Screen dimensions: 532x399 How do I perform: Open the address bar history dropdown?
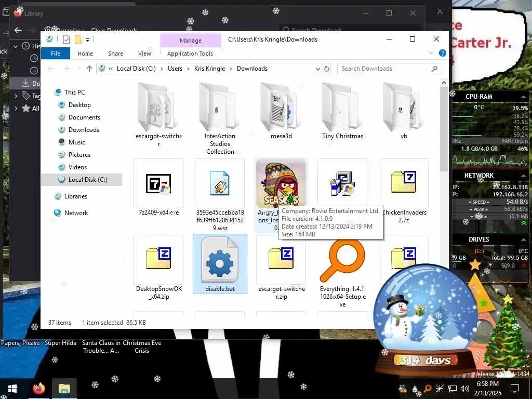(317, 69)
